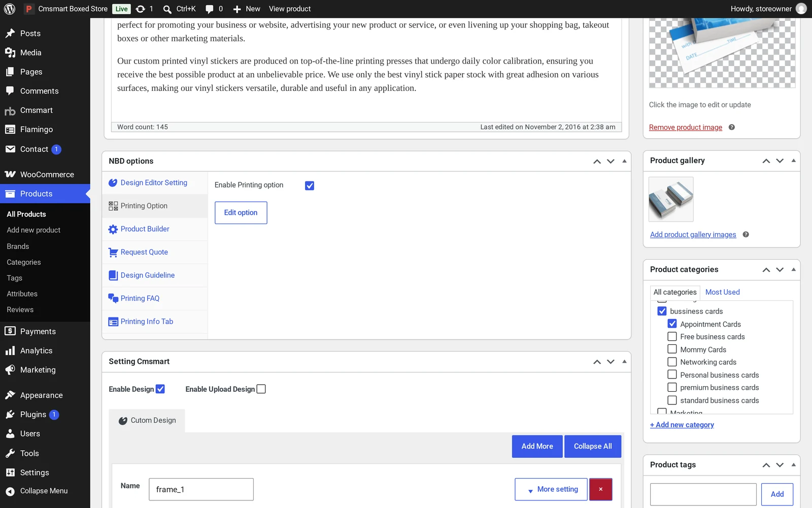Check the Free business cards category
The width and height of the screenshot is (812, 508).
click(x=672, y=336)
